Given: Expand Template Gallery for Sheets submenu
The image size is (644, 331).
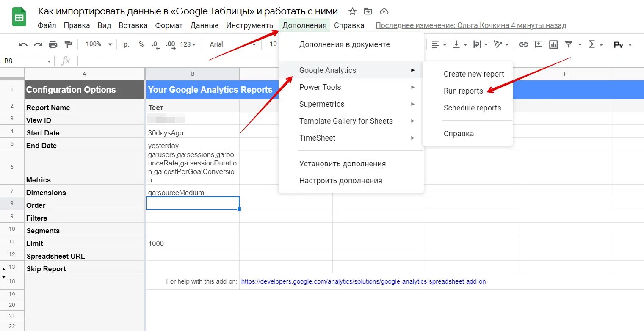Looking at the screenshot, I should coord(351,121).
